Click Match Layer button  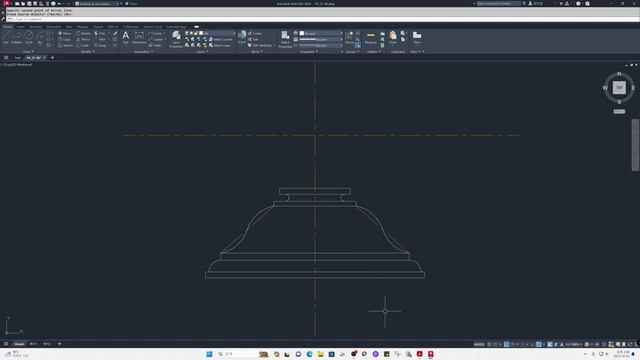[x=220, y=45]
